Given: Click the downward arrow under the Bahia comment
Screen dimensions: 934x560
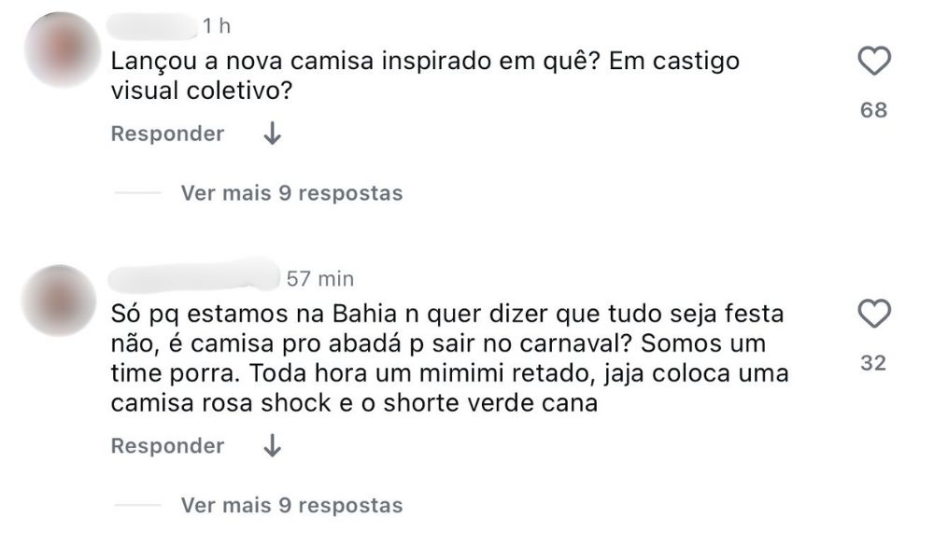Looking at the screenshot, I should click(272, 445).
